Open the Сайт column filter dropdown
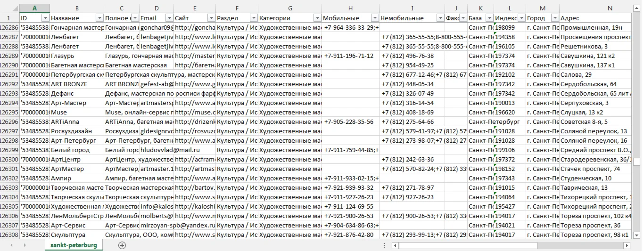 coord(211,18)
